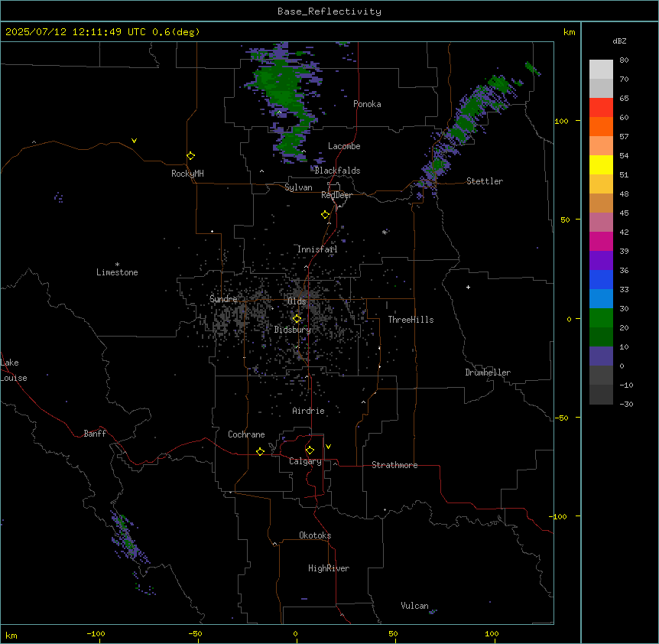Screen dimensions: 659x644
Task: Pick the red 65 dBZ legend swatch
Action: coord(601,108)
